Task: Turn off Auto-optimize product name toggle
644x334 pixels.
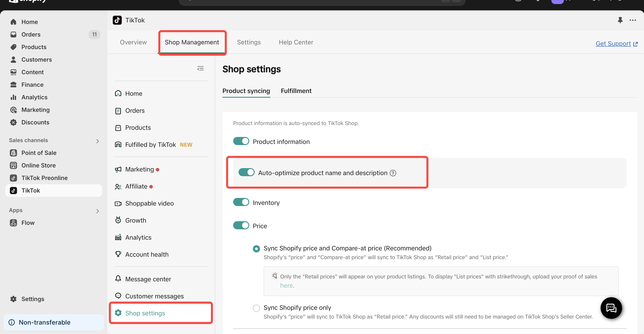Action: [246, 172]
